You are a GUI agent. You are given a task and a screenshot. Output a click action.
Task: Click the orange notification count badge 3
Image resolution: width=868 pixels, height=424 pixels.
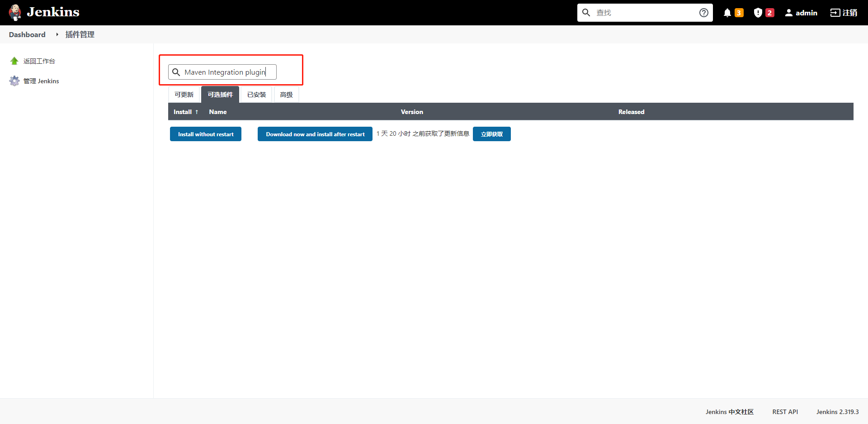pyautogui.click(x=739, y=13)
